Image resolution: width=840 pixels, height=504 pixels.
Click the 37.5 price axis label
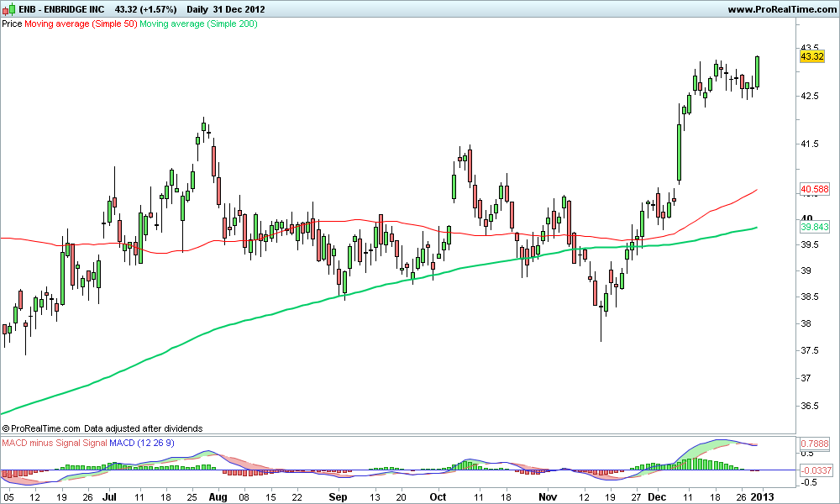810,350
